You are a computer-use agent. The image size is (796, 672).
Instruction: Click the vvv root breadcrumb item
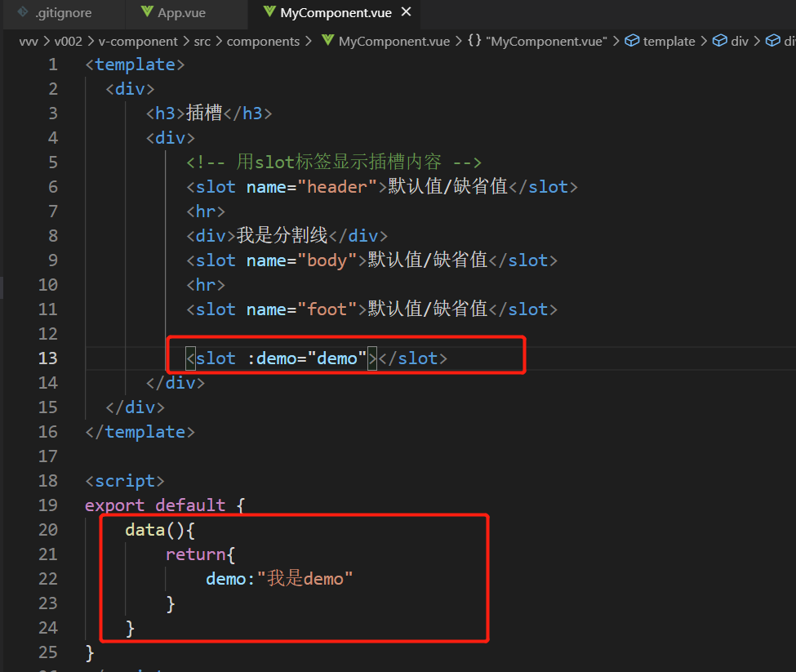[x=29, y=40]
